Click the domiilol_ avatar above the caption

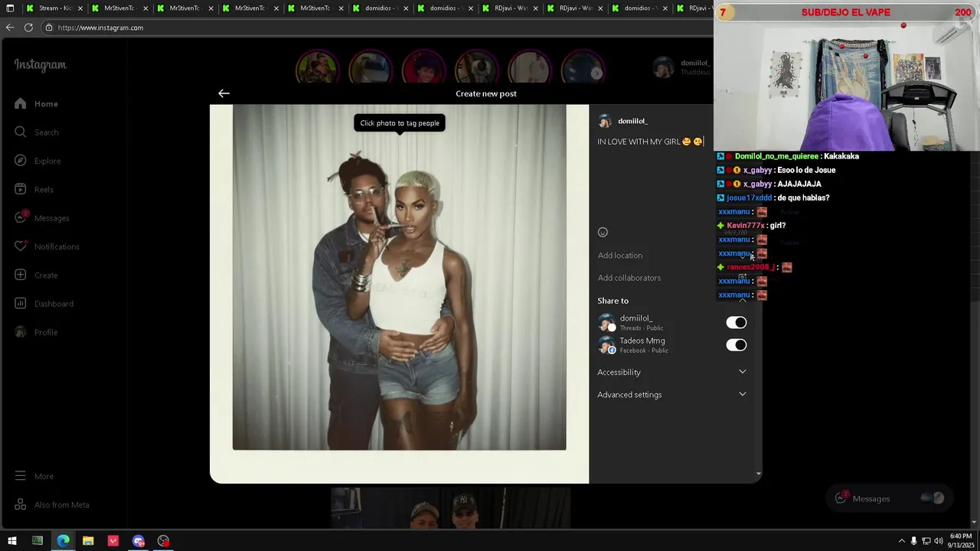pyautogui.click(x=605, y=121)
